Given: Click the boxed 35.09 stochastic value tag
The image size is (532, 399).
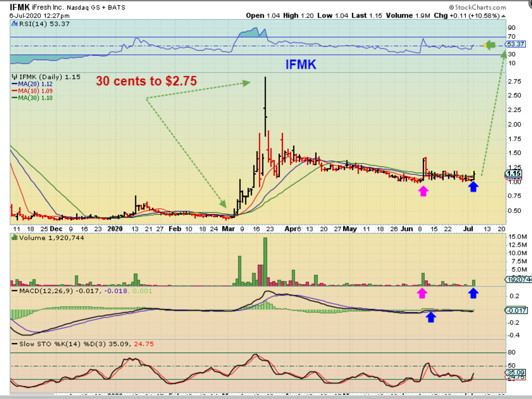Looking at the screenshot, I should (x=515, y=372).
